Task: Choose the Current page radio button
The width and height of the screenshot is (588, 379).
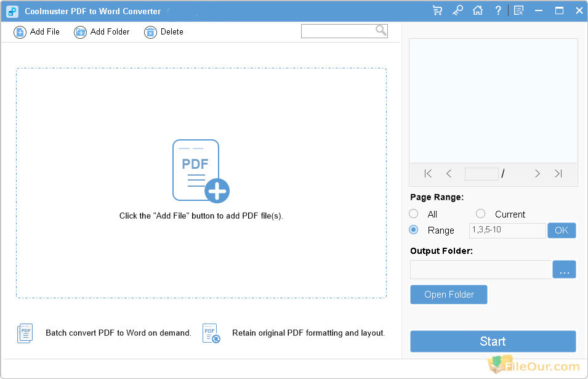Action: pos(481,214)
